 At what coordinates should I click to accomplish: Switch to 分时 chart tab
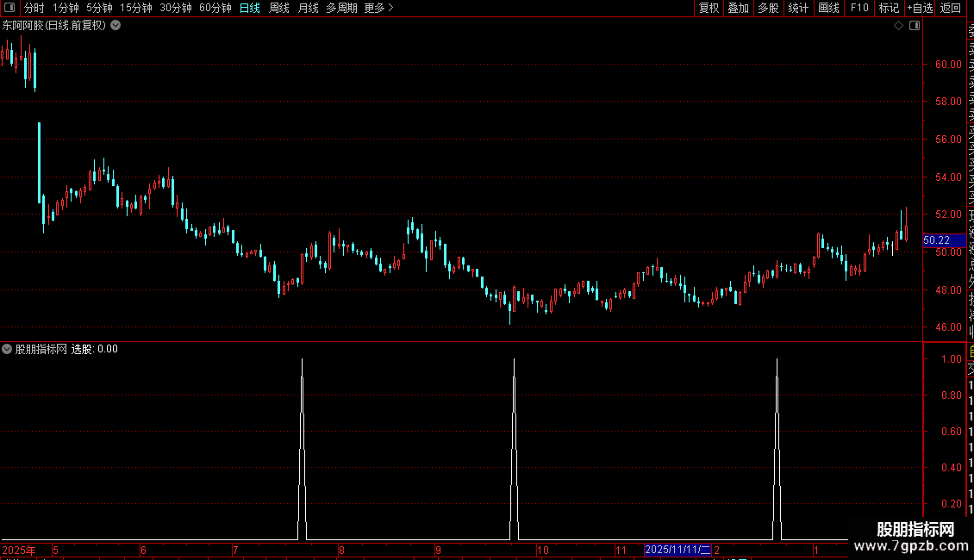(34, 8)
